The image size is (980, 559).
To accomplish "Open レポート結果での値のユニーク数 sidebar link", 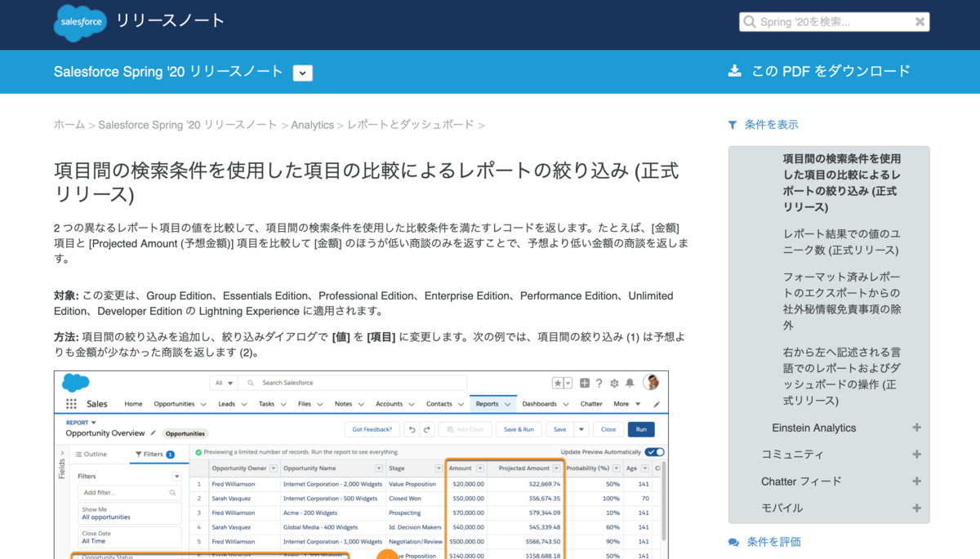I will [x=840, y=242].
